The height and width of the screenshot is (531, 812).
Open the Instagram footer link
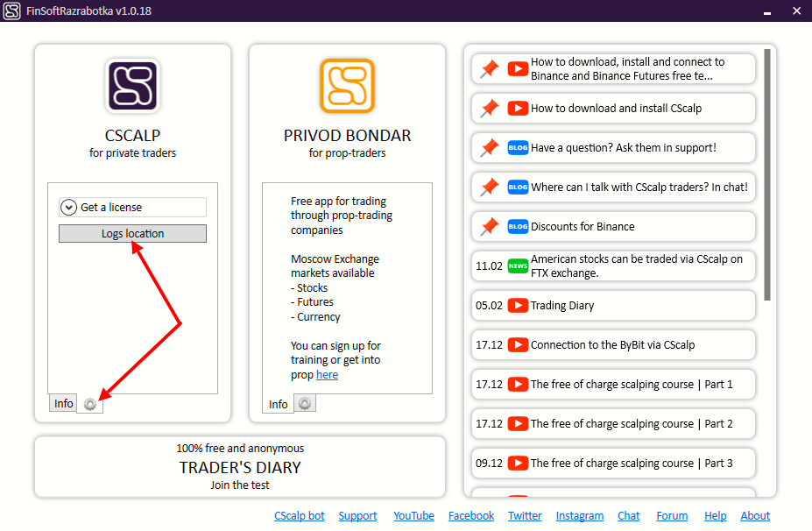coord(580,516)
